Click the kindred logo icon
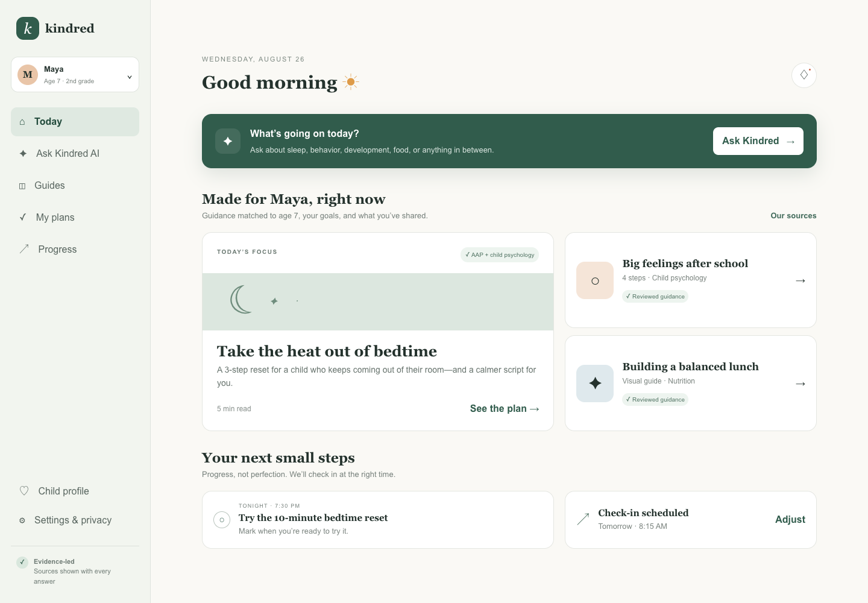Screen dimensions: 868x603 [x=28, y=28]
